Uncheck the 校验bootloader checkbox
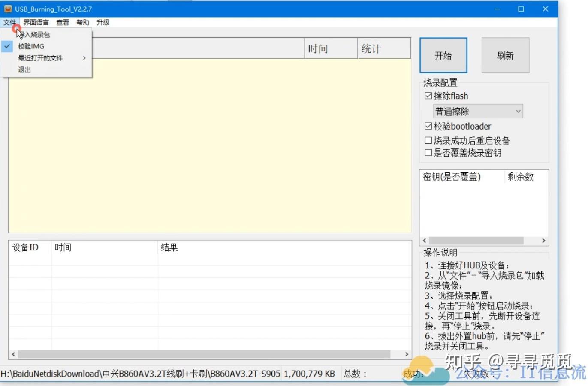588x386 pixels. (x=428, y=126)
